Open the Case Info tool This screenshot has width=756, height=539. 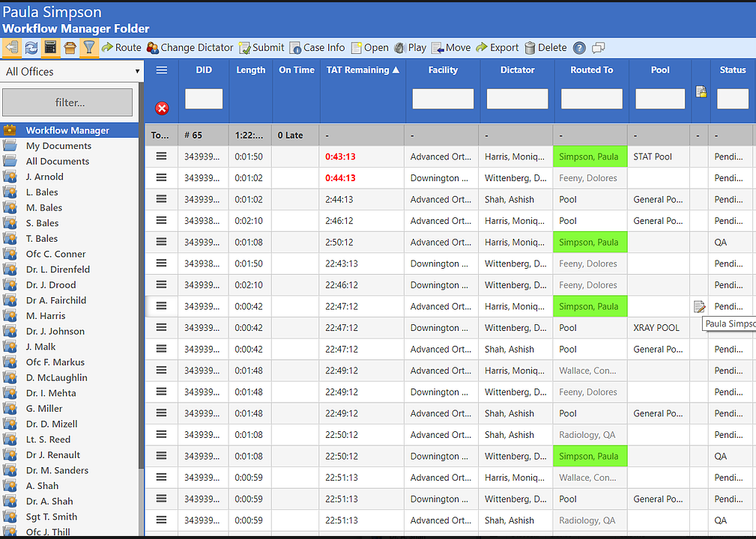click(297, 47)
